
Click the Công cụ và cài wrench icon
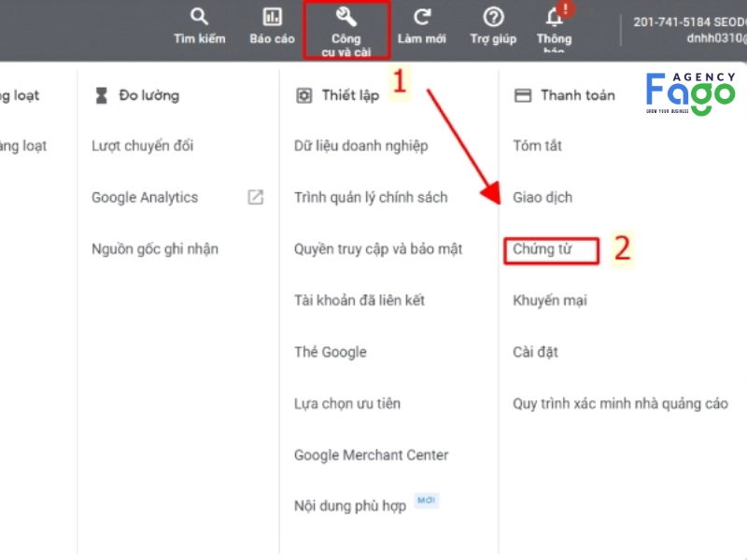pos(345,16)
